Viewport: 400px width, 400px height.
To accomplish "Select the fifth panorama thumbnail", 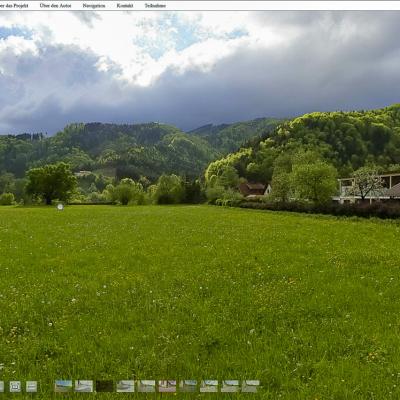I will click(x=146, y=386).
